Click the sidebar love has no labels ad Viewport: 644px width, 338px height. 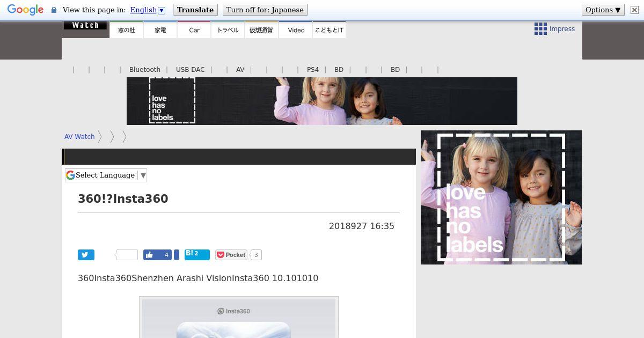point(501,197)
